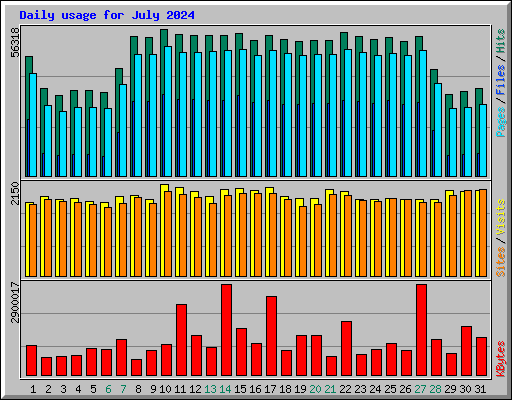Click day label 2 on the x-axis
This screenshot has height=400, width=512.
pyautogui.click(x=48, y=389)
